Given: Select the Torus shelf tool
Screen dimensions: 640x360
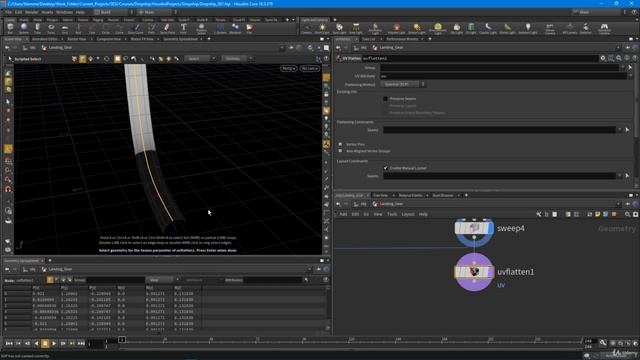Looking at the screenshot, I should pos(51,29).
